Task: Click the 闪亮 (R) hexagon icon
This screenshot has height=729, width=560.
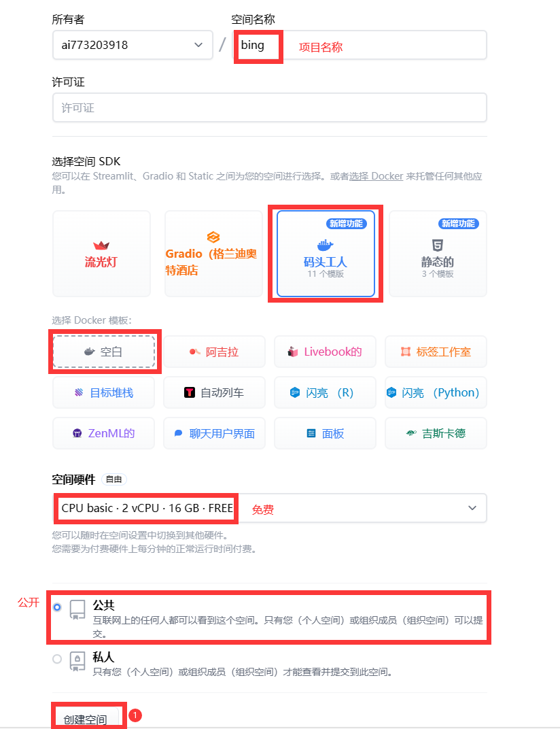Action: pos(295,392)
